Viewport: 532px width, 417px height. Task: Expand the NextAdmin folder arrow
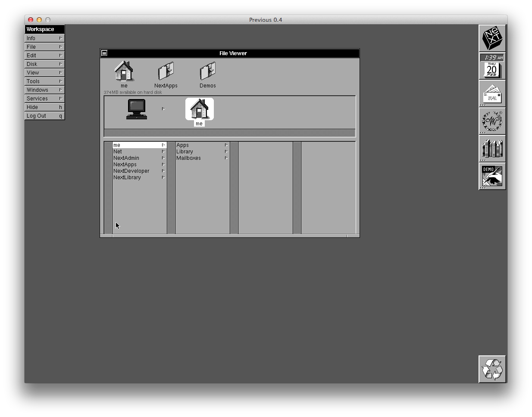163,158
